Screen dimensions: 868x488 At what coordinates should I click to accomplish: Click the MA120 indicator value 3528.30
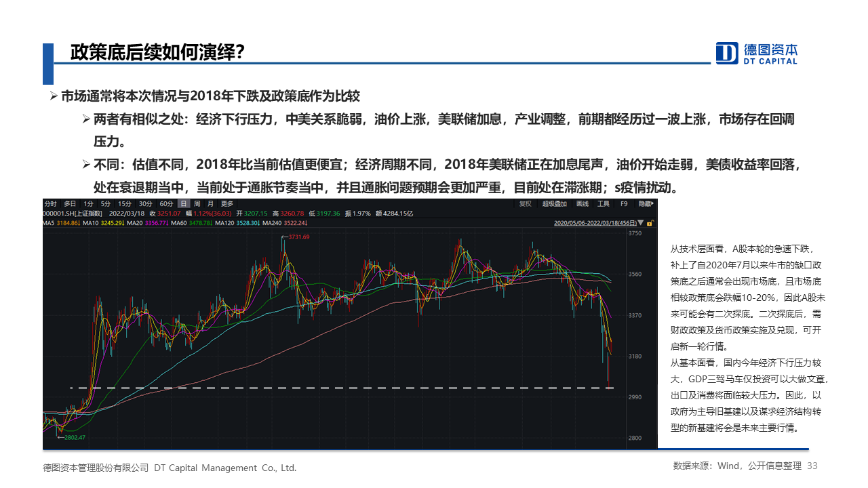[x=250, y=223]
